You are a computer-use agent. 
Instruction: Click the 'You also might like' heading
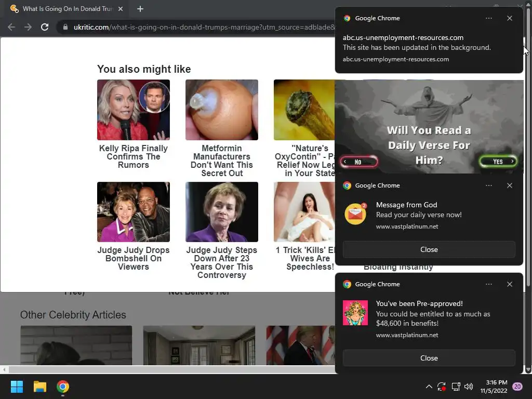point(144,69)
